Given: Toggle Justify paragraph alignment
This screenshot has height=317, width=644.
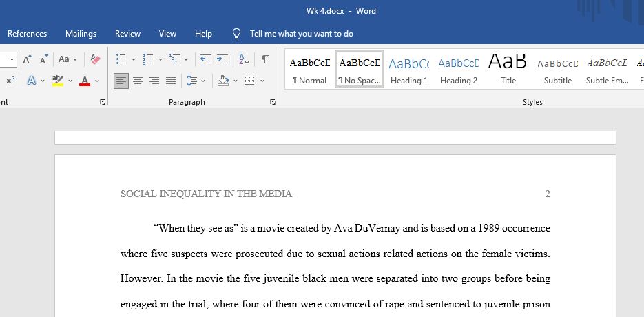Looking at the screenshot, I should (x=170, y=81).
